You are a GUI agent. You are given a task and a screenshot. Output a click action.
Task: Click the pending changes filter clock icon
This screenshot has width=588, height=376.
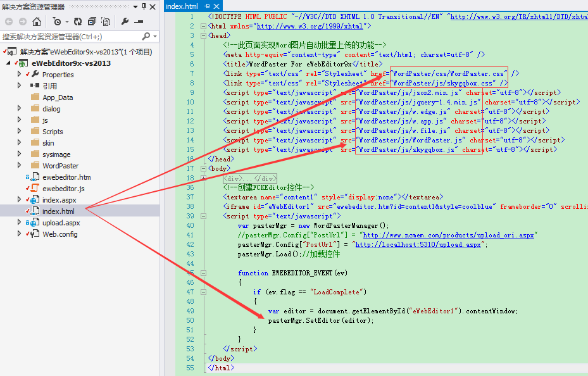[57, 22]
